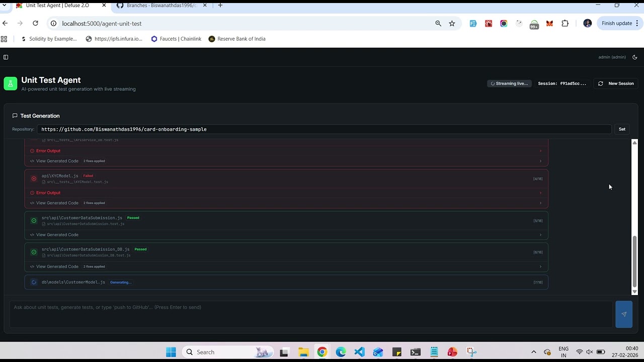Open the red bug extension icon

click(x=489, y=23)
